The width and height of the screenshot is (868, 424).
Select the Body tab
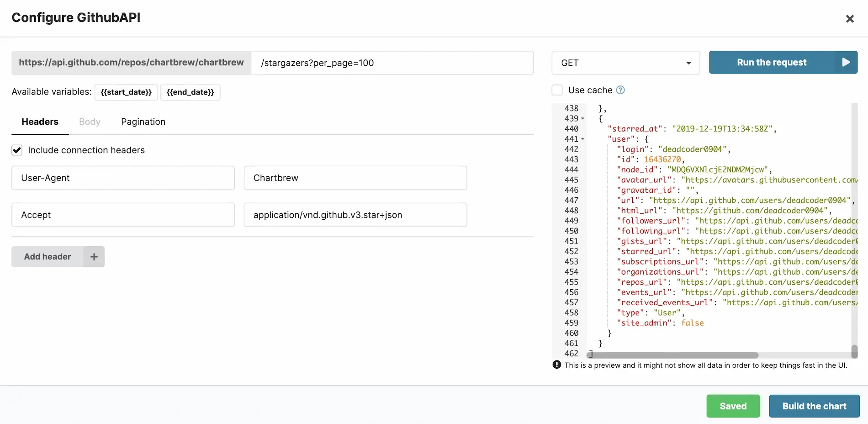point(90,122)
